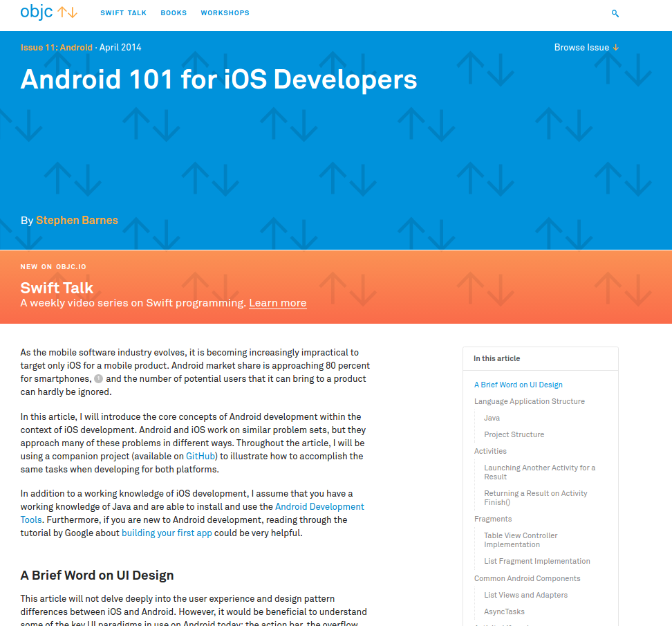Click the objc logo with arrows
This screenshot has height=626, width=672.
coord(48,12)
